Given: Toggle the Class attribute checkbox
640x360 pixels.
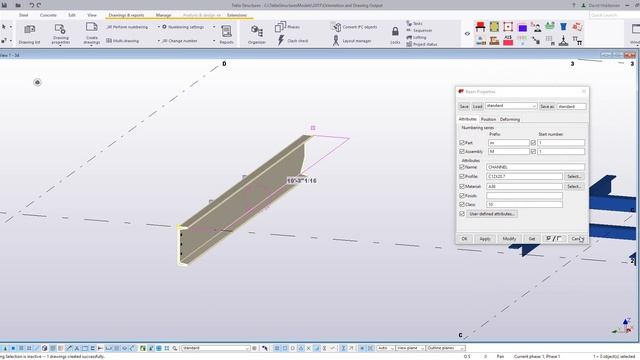Looking at the screenshot, I should (x=462, y=204).
